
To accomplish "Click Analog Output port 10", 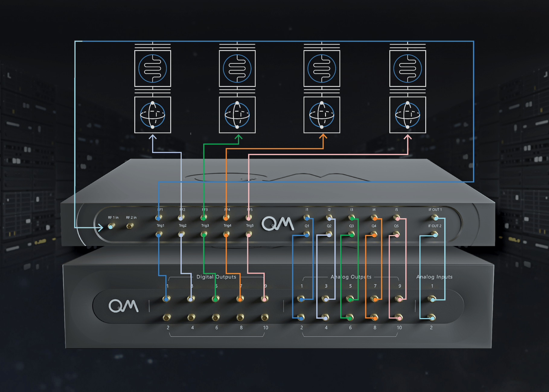I will pos(399,317).
